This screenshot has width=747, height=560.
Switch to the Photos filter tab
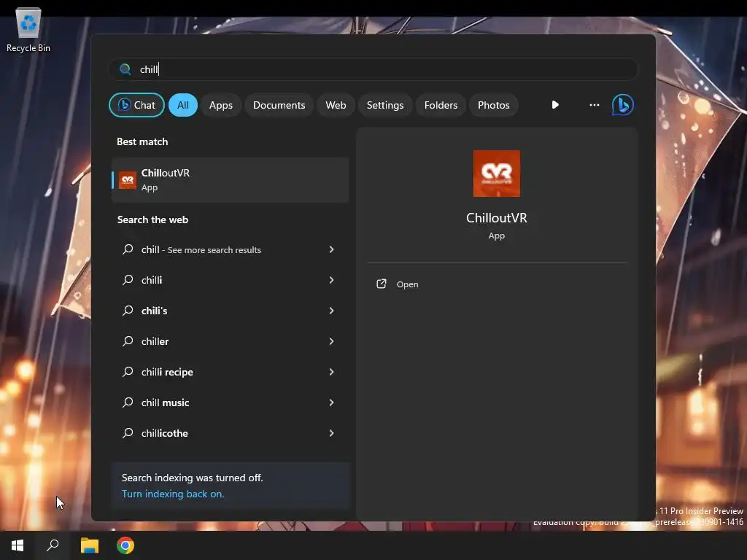tap(494, 105)
